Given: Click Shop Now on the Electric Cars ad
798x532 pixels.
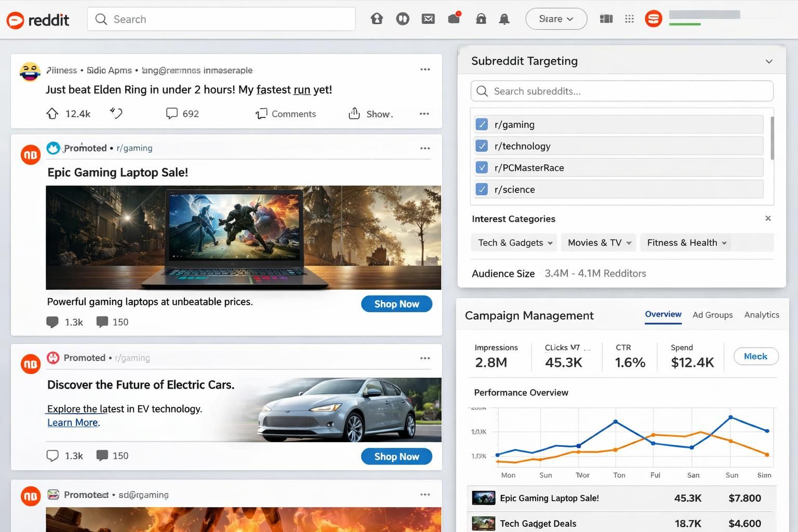Looking at the screenshot, I should [x=396, y=457].
